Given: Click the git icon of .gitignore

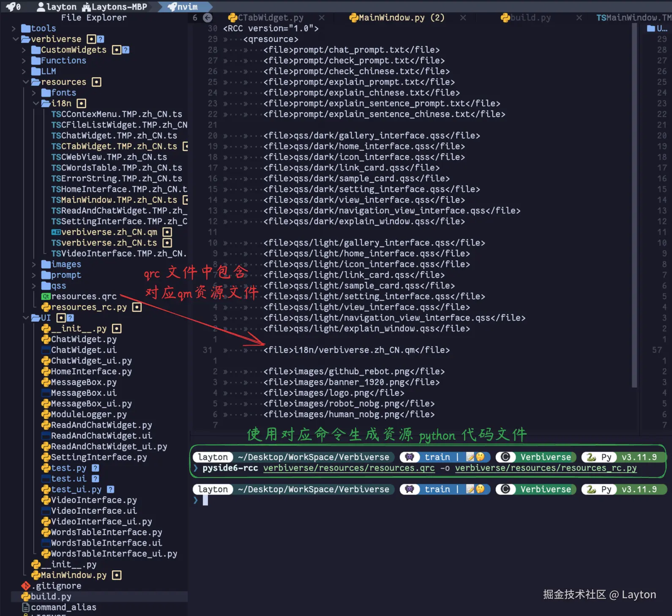Looking at the screenshot, I should coord(26,586).
